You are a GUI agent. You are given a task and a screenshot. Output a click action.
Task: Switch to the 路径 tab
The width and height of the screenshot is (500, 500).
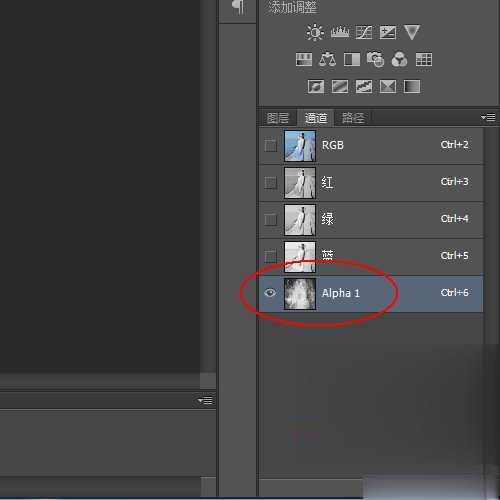tap(353, 118)
